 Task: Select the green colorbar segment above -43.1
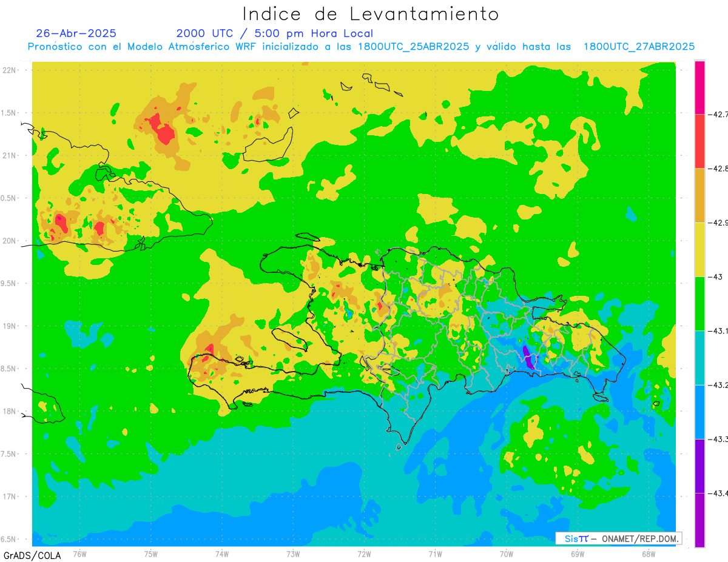[x=699, y=303]
